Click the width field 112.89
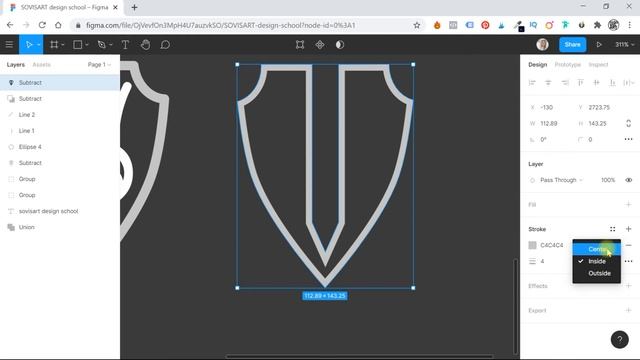 click(x=549, y=123)
